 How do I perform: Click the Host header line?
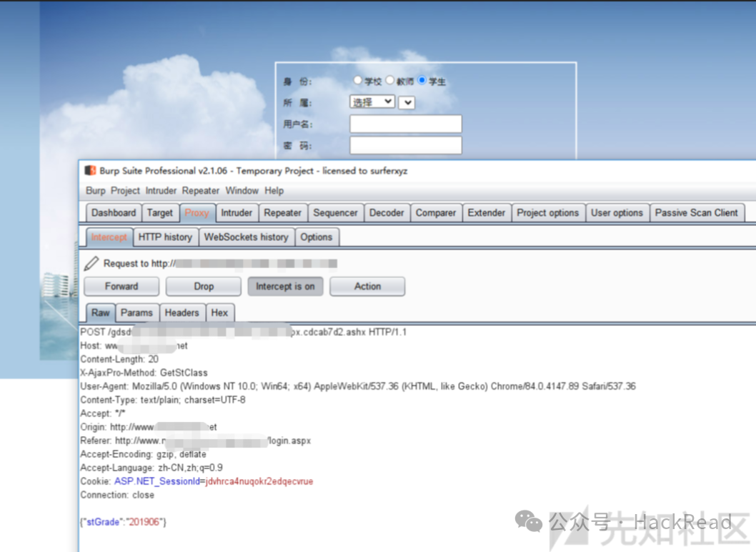coord(134,345)
